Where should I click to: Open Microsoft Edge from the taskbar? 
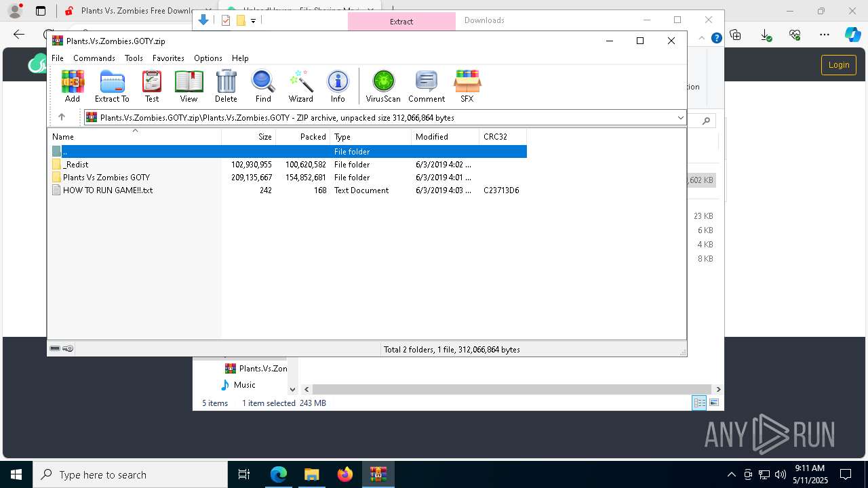(x=279, y=474)
